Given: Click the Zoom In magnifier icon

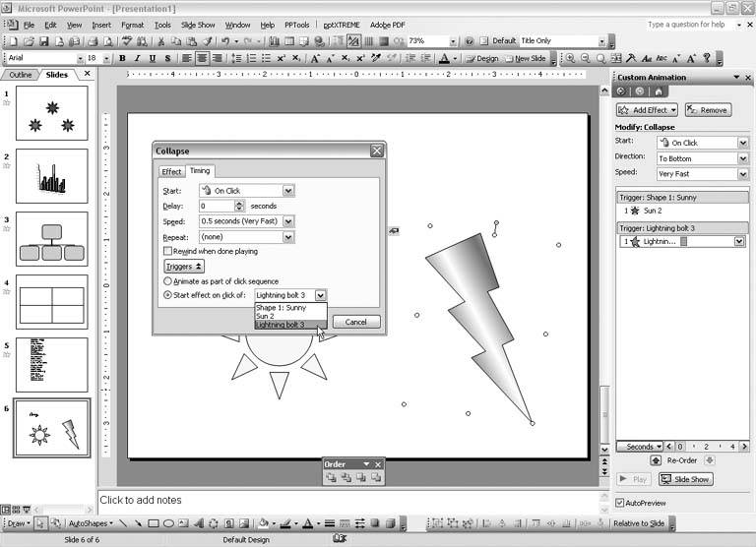Looking at the screenshot, I should pos(570,58).
